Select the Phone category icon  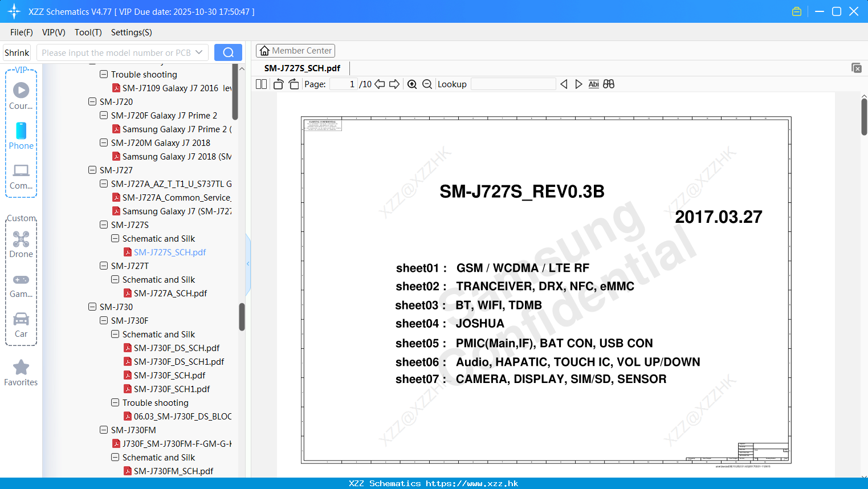point(21,136)
